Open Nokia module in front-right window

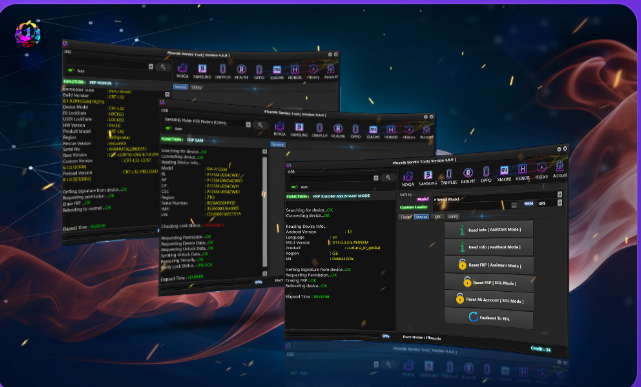coord(408,179)
